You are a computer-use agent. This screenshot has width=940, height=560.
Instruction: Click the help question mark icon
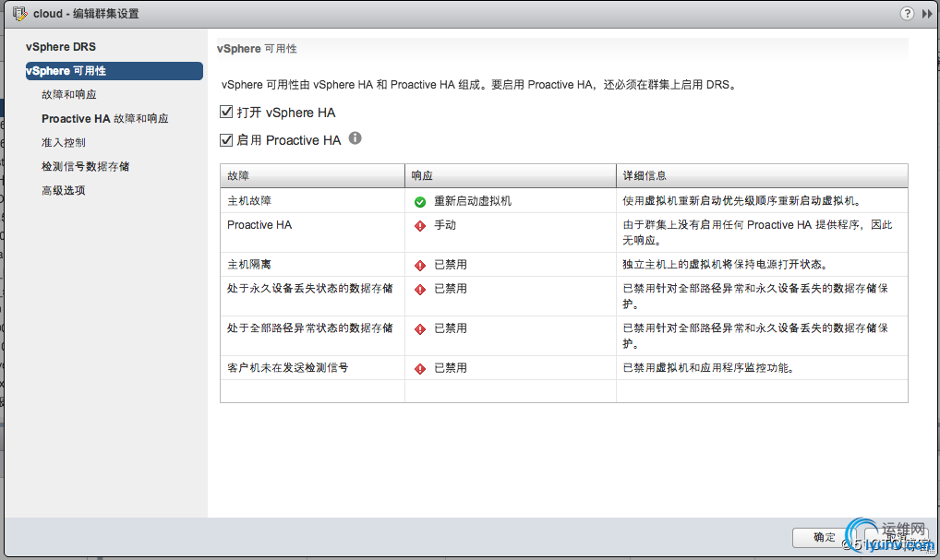(907, 13)
